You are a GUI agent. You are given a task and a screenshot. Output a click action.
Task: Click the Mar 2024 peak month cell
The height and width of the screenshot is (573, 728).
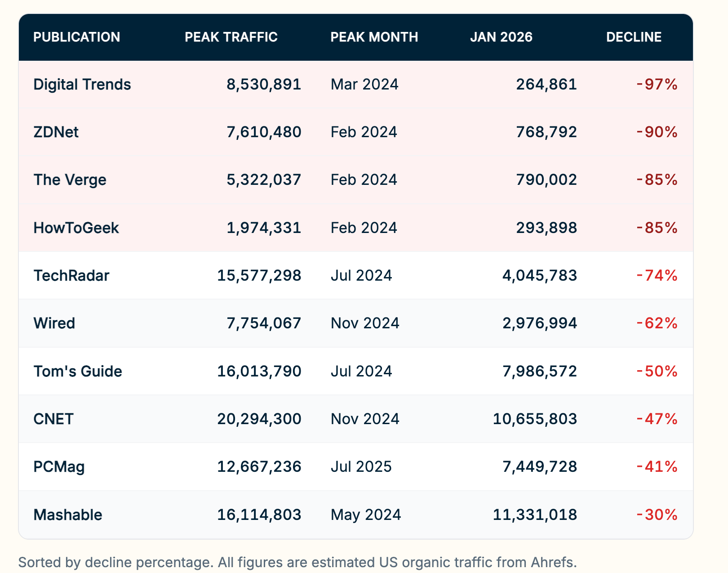coord(364,85)
